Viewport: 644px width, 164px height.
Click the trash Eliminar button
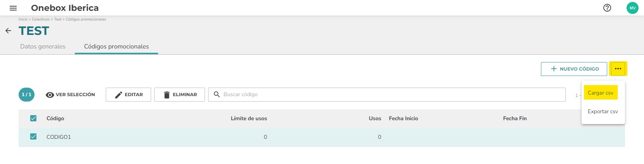(x=179, y=95)
